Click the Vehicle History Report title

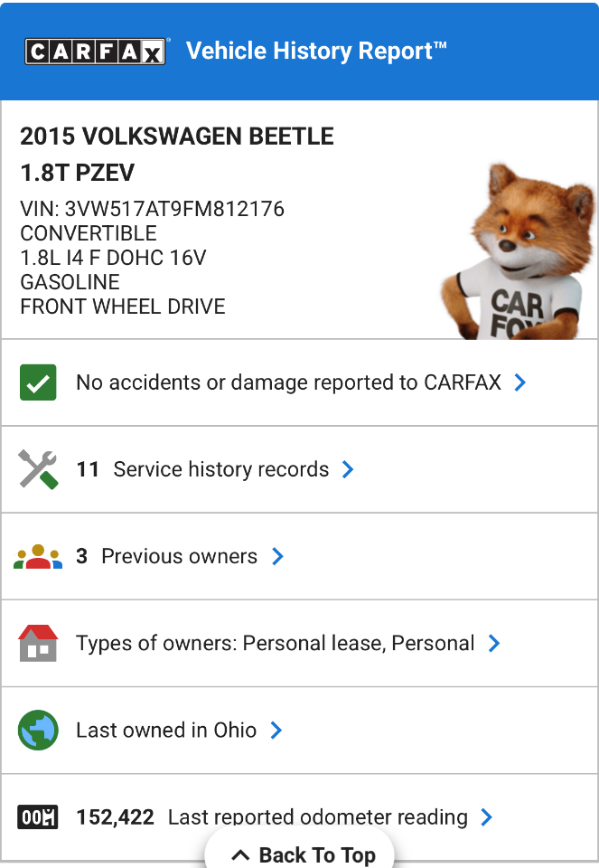(316, 52)
